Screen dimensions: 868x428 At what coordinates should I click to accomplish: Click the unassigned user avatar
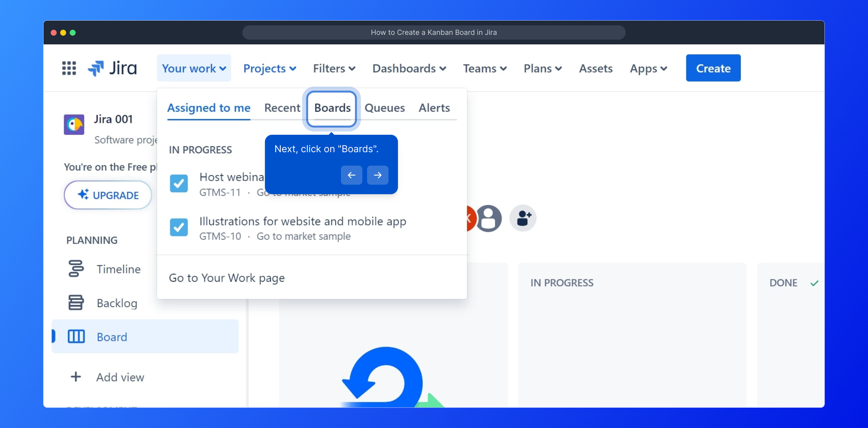coord(489,218)
